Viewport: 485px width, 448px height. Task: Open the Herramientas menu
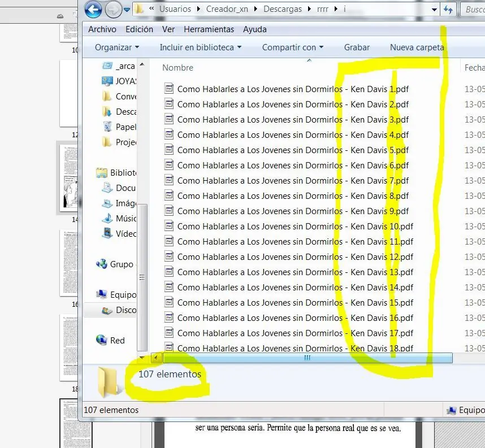(x=209, y=29)
